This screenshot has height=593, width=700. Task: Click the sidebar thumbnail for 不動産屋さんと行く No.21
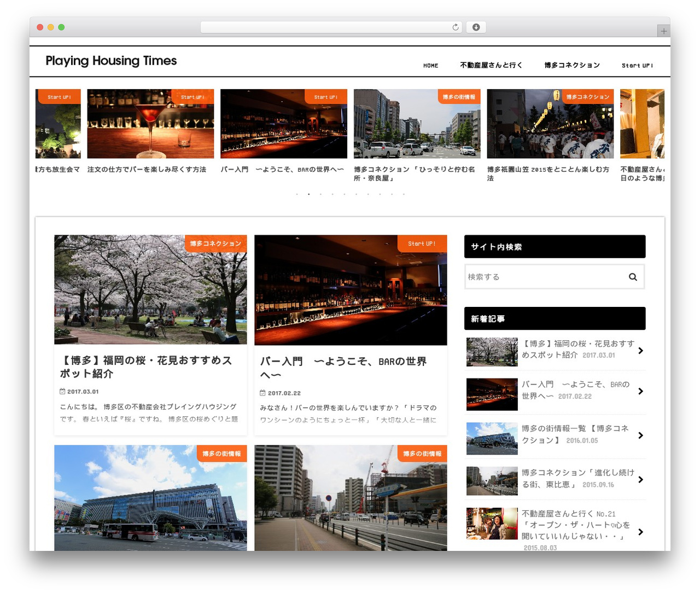[x=492, y=524]
